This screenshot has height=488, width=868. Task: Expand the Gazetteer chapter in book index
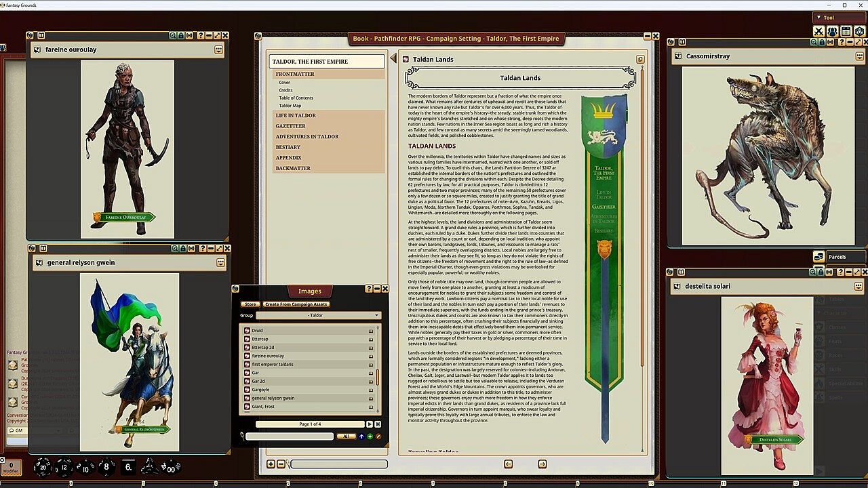[x=291, y=126]
